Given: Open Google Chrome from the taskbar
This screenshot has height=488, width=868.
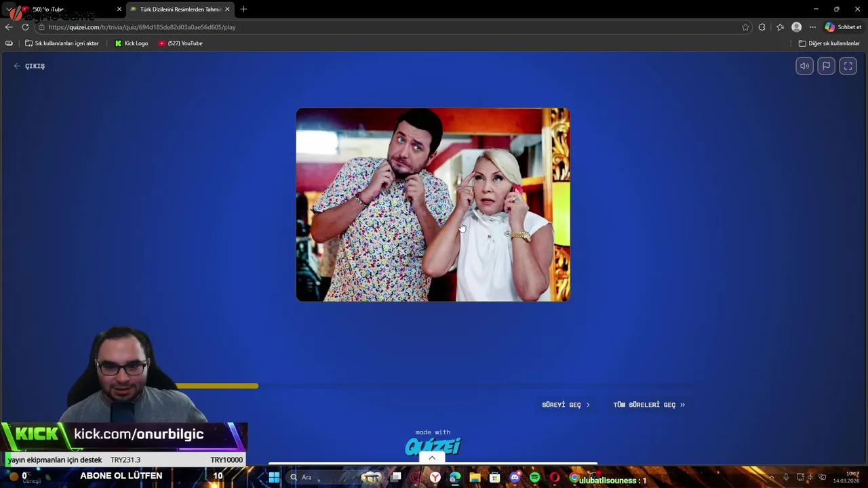Looking at the screenshot, I should tap(574, 477).
